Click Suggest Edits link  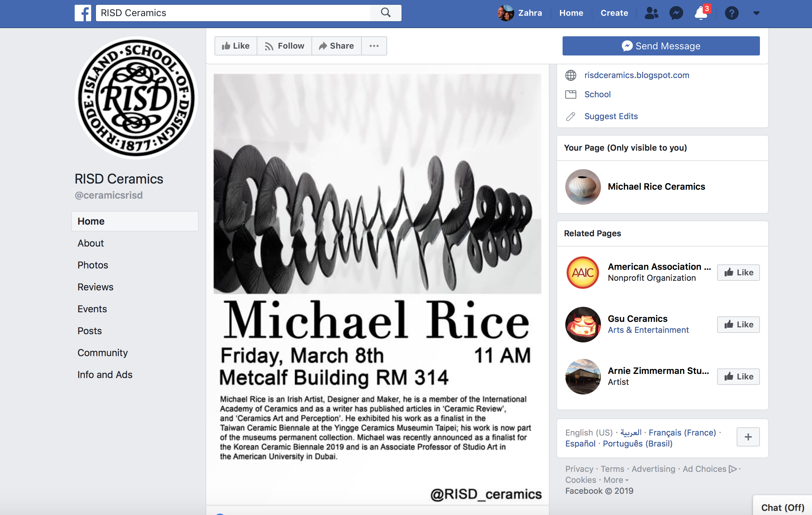click(x=611, y=116)
